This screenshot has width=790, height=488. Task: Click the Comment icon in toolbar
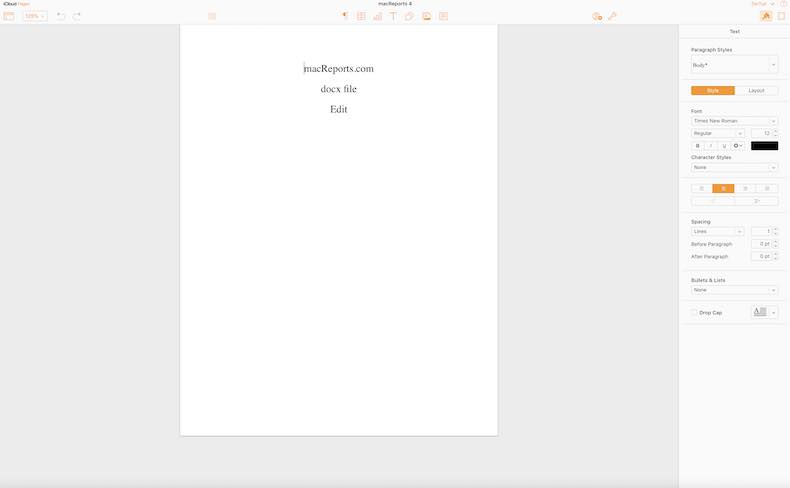pos(443,16)
